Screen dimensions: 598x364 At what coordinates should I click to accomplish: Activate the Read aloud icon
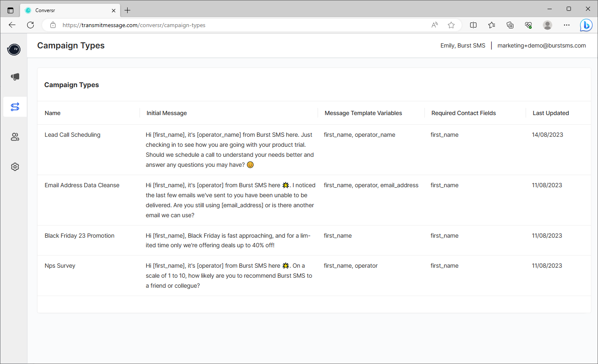[x=435, y=25]
